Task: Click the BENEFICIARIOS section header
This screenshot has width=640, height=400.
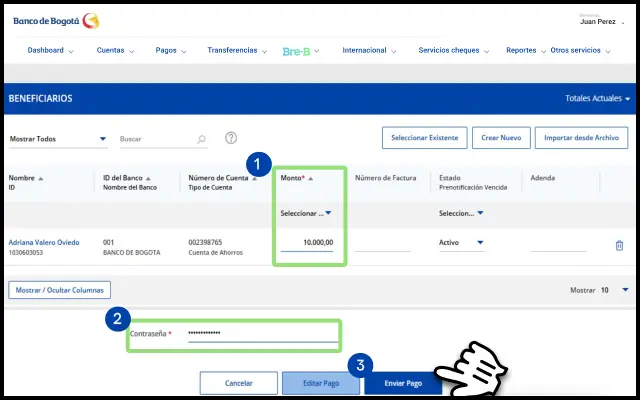Action: point(40,98)
